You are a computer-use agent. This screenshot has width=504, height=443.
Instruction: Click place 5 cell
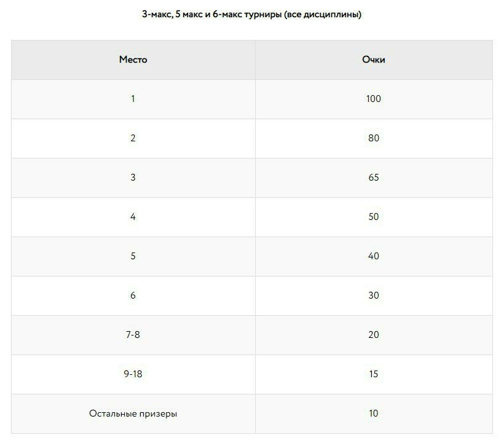click(x=133, y=257)
